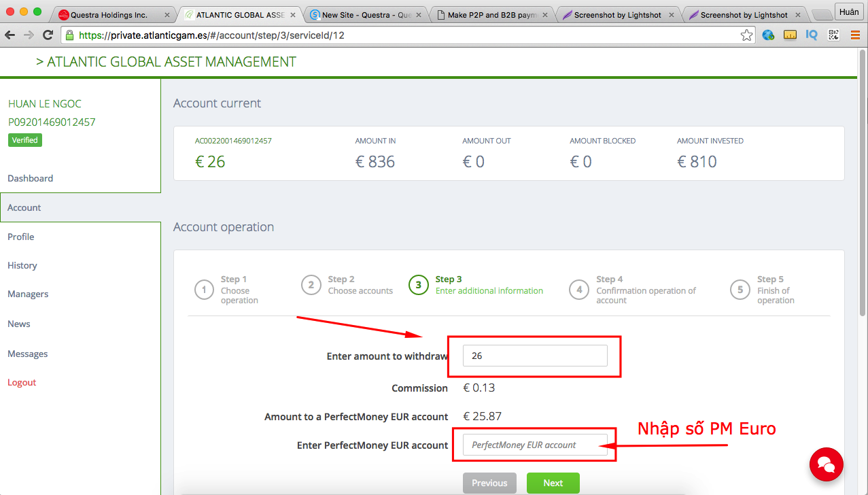The image size is (868, 495).
Task: Click the Step 3 circle number
Action: coord(418,285)
